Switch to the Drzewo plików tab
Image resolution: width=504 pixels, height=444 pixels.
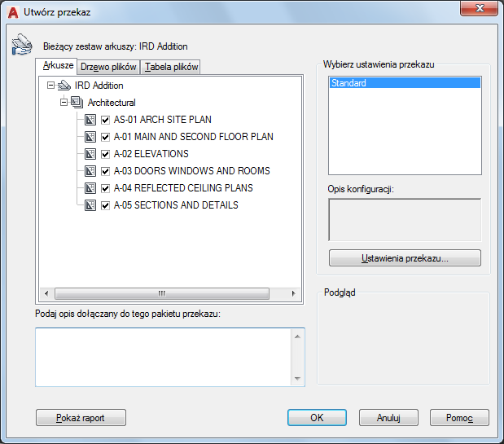coord(108,67)
